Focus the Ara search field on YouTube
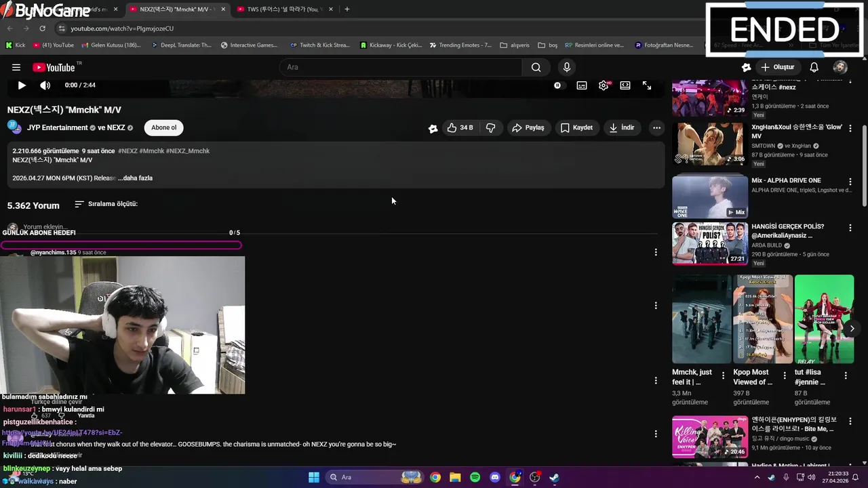This screenshot has width=868, height=488. coord(400,67)
